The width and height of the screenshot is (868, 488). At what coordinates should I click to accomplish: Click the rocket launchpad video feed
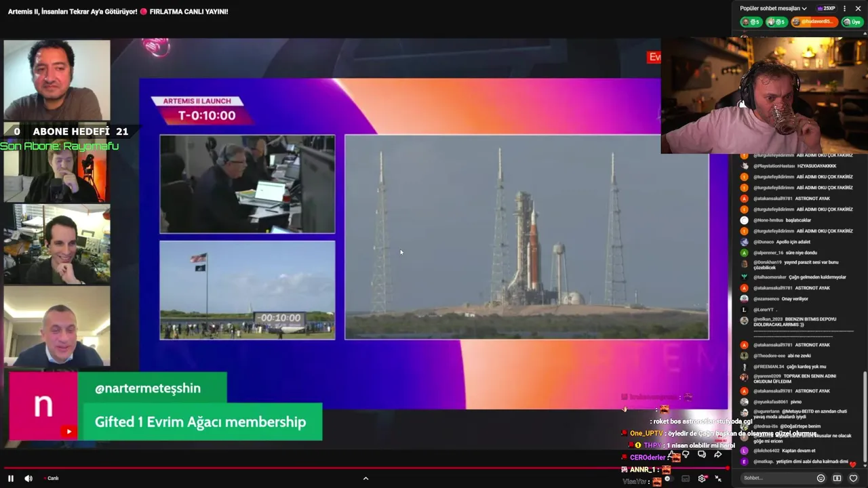526,237
